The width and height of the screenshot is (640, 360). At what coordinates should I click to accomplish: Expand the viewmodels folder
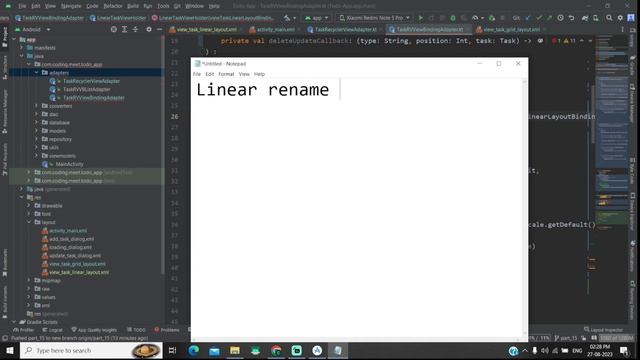pos(36,156)
